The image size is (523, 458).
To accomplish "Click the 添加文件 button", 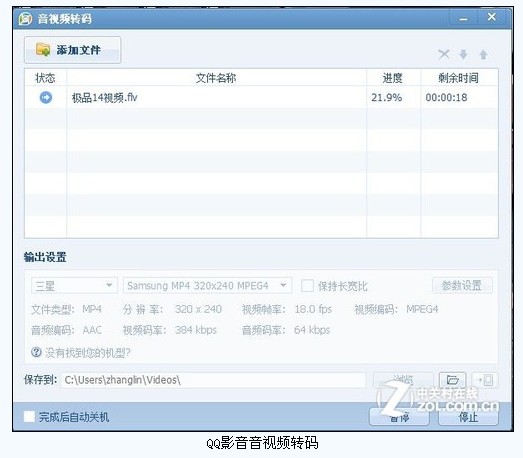I will click(x=72, y=50).
